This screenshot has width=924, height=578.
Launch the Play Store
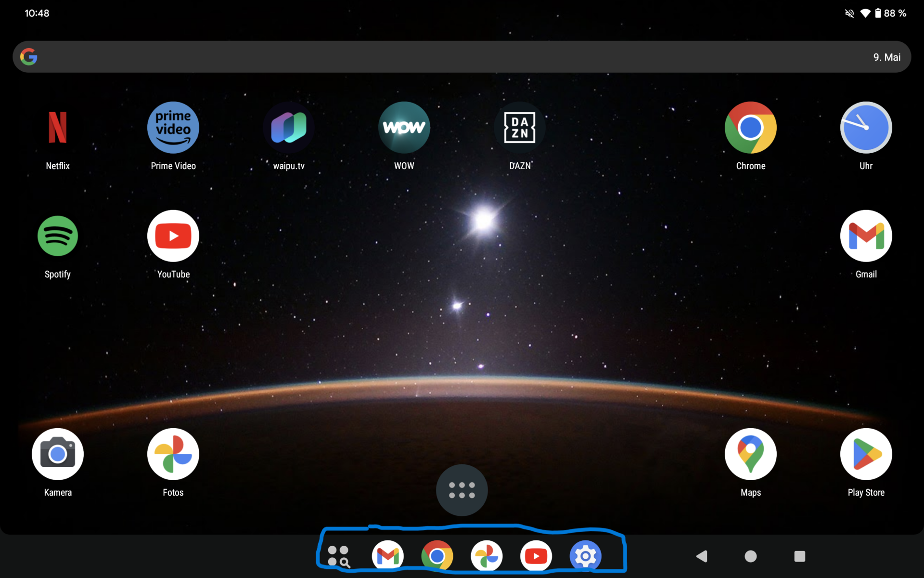point(866,454)
